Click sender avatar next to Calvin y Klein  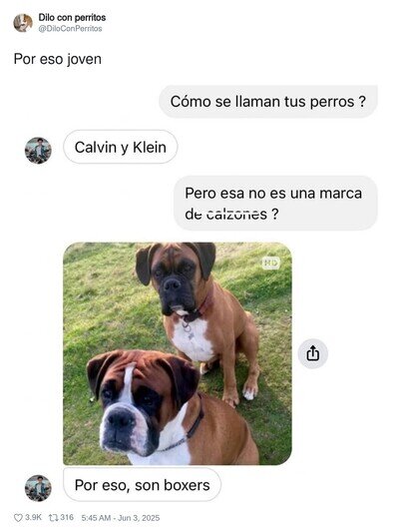[38, 151]
